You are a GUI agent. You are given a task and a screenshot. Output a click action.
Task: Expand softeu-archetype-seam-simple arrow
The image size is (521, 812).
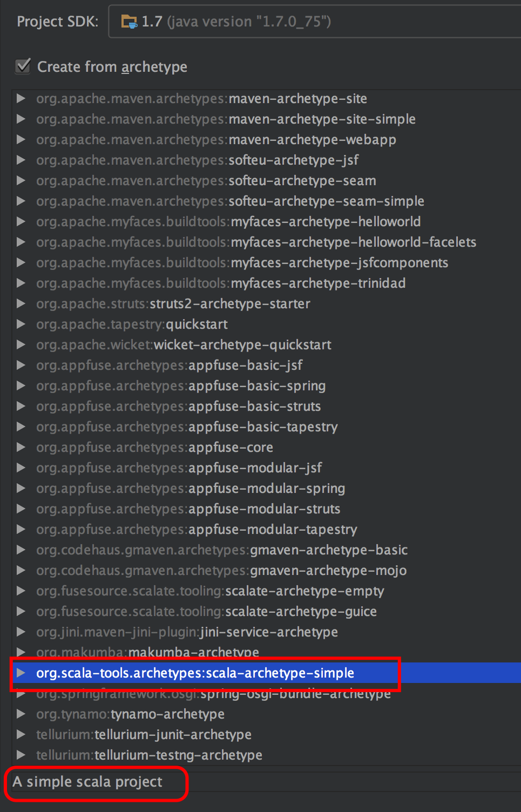pos(21,201)
